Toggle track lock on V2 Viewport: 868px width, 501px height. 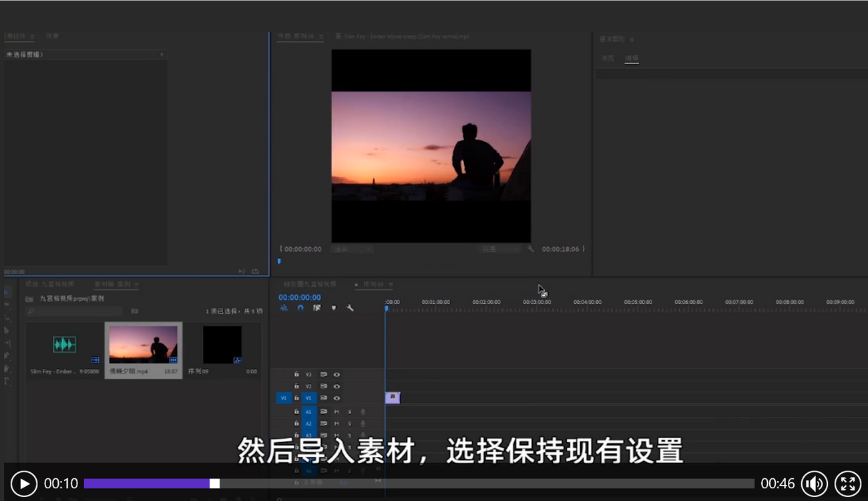click(296, 386)
